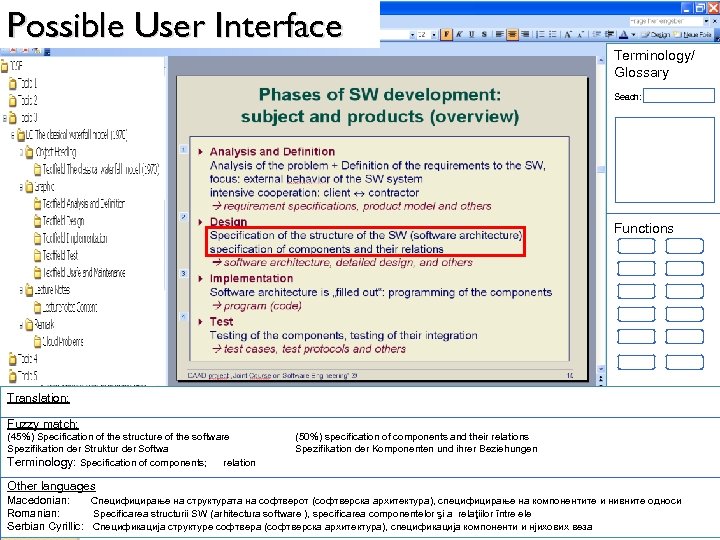This screenshot has height=540, width=720.
Task: Click the Remark folder icon
Action: point(29,326)
